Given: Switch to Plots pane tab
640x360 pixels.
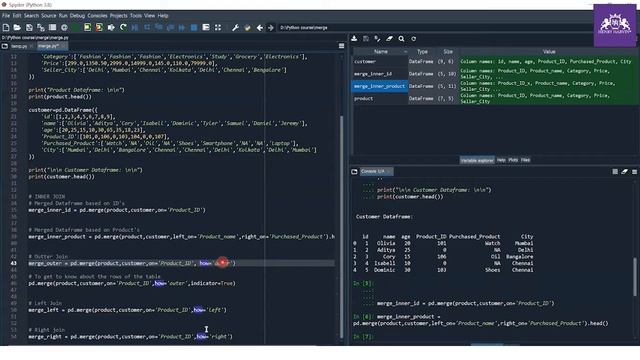Looking at the screenshot, I should click(x=513, y=160).
